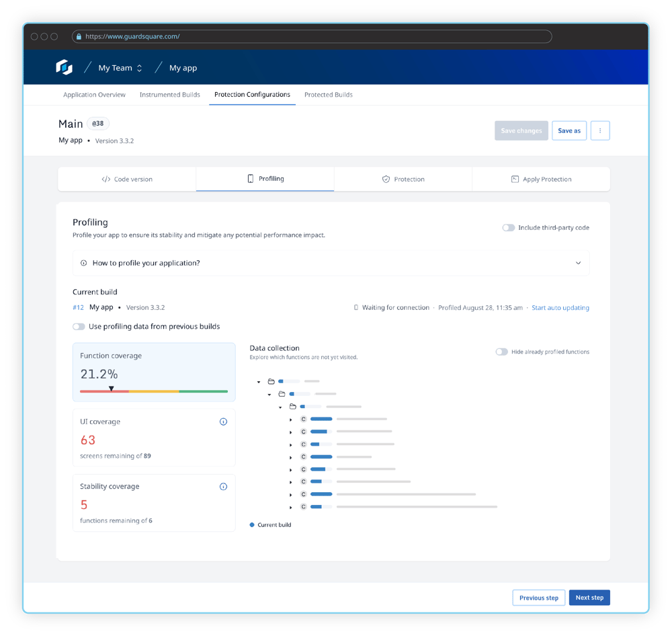Open the Application Overview tab
Image resolution: width=672 pixels, height=636 pixels.
(x=94, y=95)
